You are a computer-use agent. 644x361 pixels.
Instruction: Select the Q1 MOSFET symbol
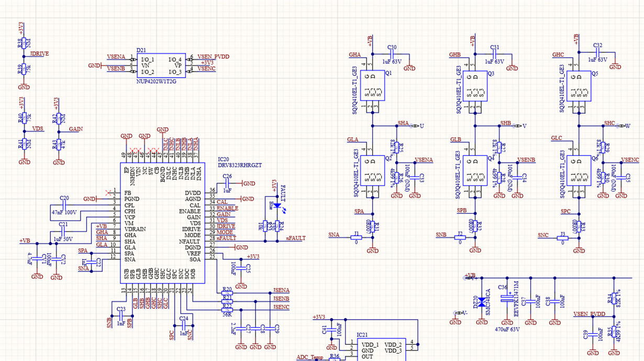point(373,86)
